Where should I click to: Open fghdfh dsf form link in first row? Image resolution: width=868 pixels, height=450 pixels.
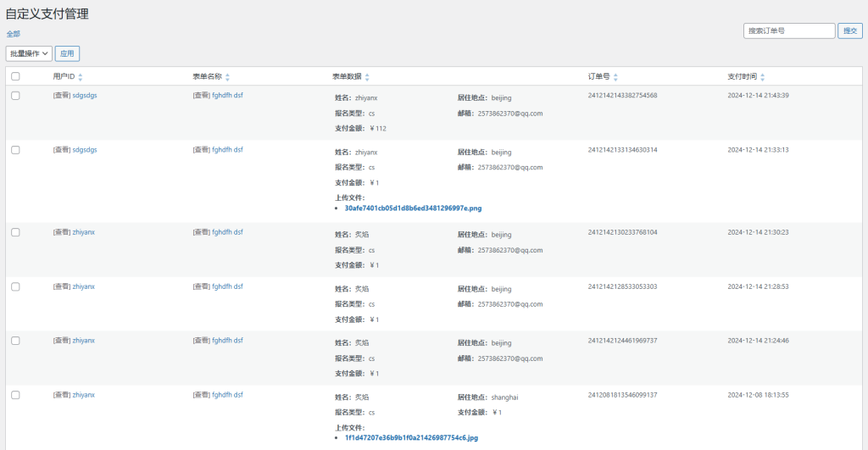pos(227,96)
